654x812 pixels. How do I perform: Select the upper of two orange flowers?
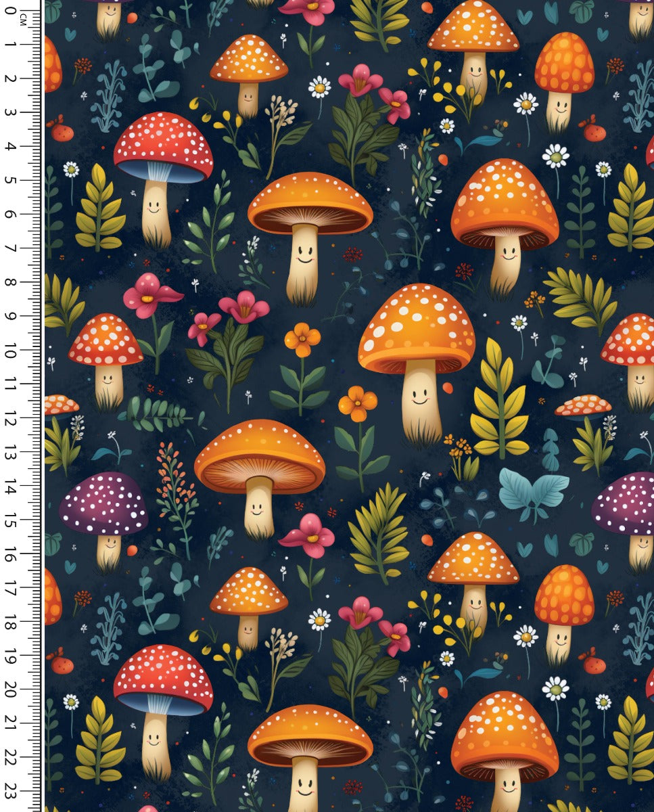pyautogui.click(x=302, y=340)
